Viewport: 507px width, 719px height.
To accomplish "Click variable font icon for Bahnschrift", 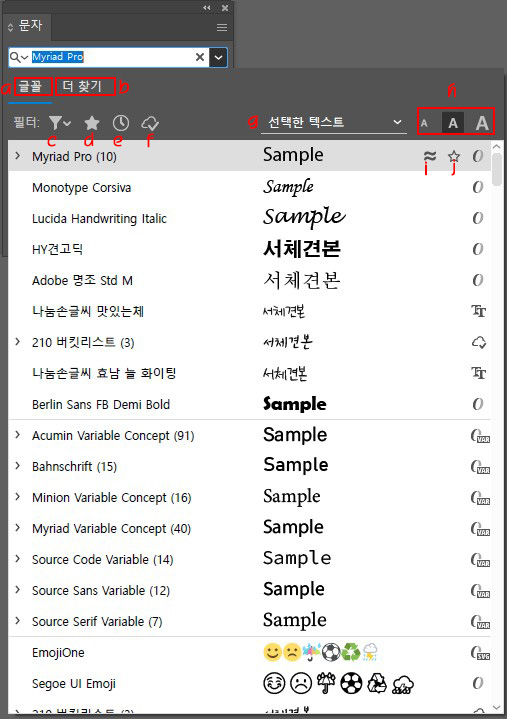I will (480, 467).
